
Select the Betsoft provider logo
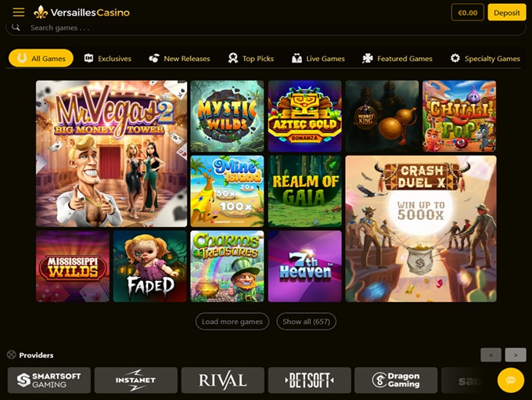310,380
